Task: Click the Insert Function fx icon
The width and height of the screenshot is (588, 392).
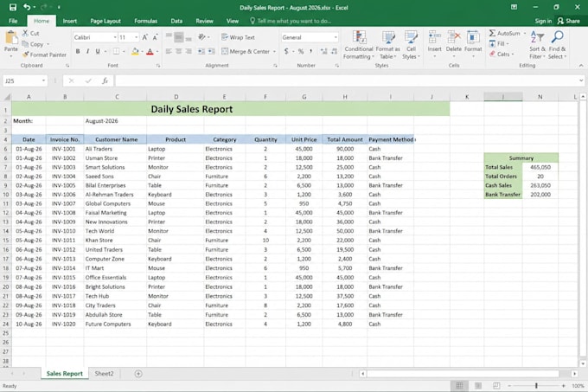Action: (105, 80)
